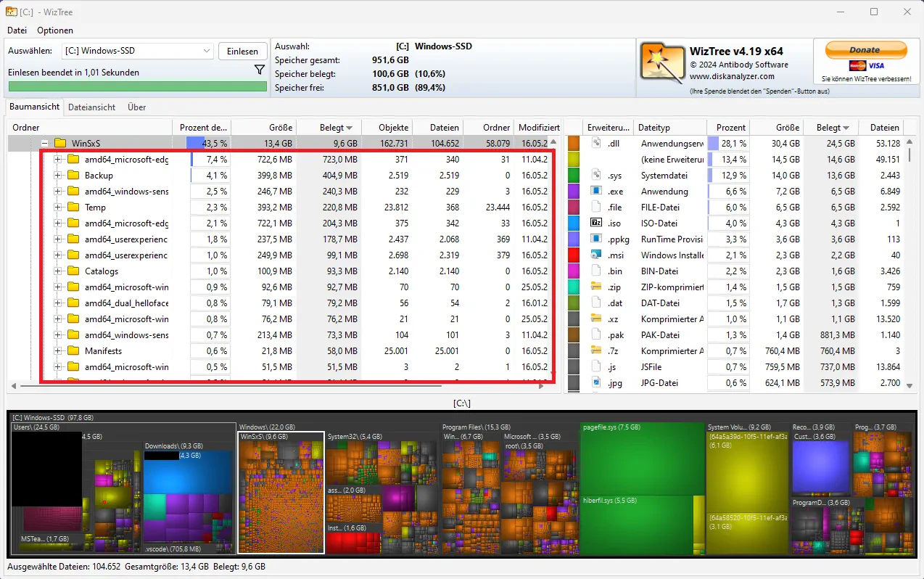The image size is (924, 579).
Task: Click the hiberfil.sys block in treemap
Action: point(637,525)
